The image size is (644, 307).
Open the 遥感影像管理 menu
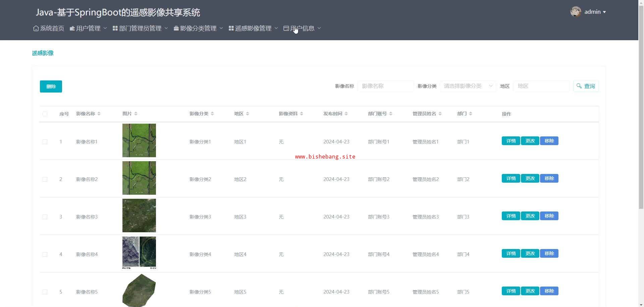pos(253,28)
